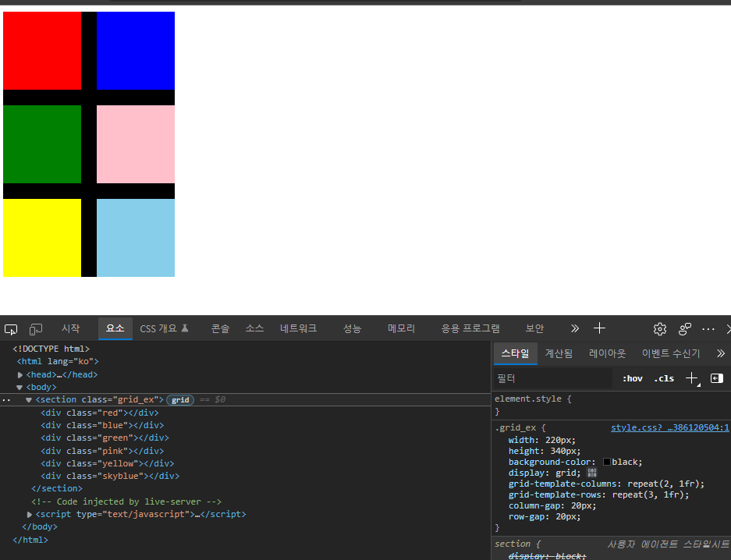Image resolution: width=731 pixels, height=560 pixels.
Task: Expand the head element node
Action: 20,374
